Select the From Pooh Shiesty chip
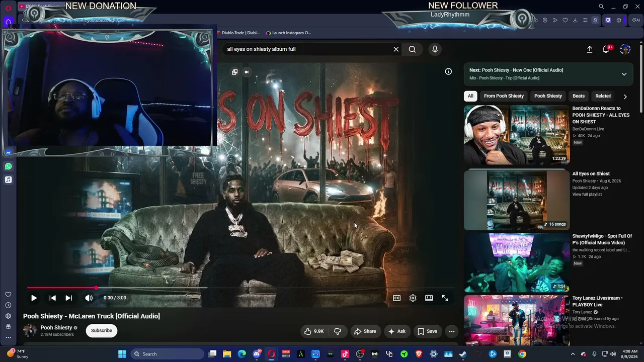Viewport: 644px width, 362px height. (x=504, y=96)
